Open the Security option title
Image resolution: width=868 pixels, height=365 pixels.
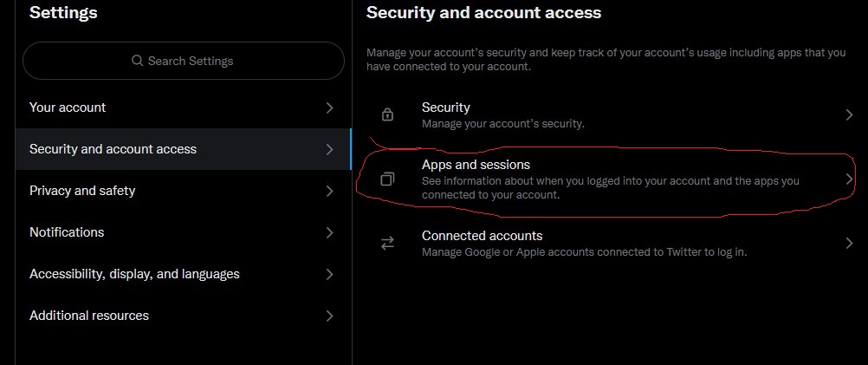(445, 107)
